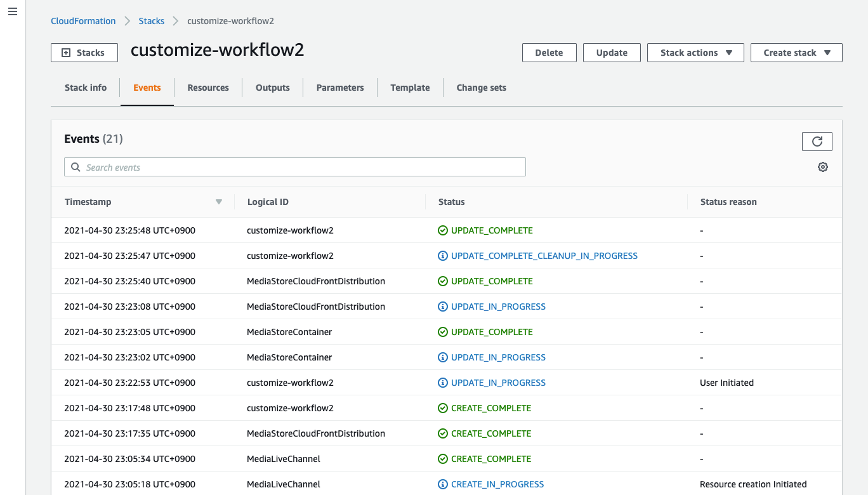The width and height of the screenshot is (868, 495).
Task: Click green check beside MediaStoreContainer UPDATE_COMPLETE
Action: point(442,331)
